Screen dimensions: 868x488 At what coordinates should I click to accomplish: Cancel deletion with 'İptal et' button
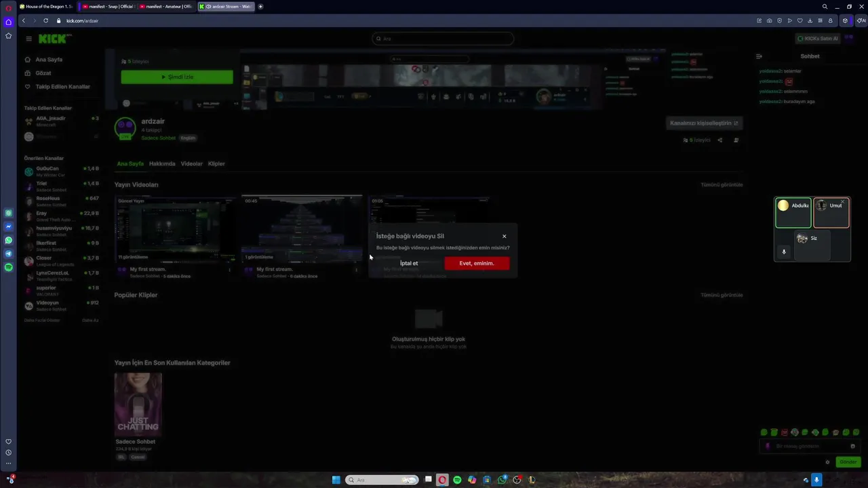(x=409, y=263)
